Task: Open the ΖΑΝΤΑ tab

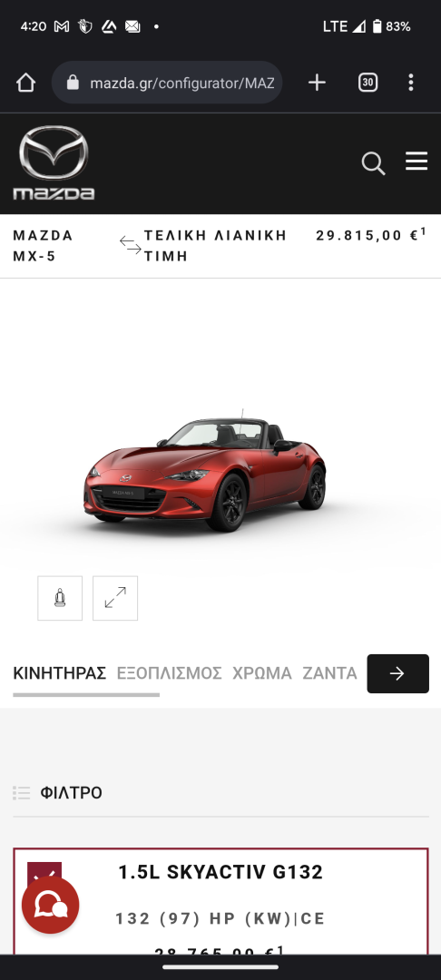Action: click(329, 673)
